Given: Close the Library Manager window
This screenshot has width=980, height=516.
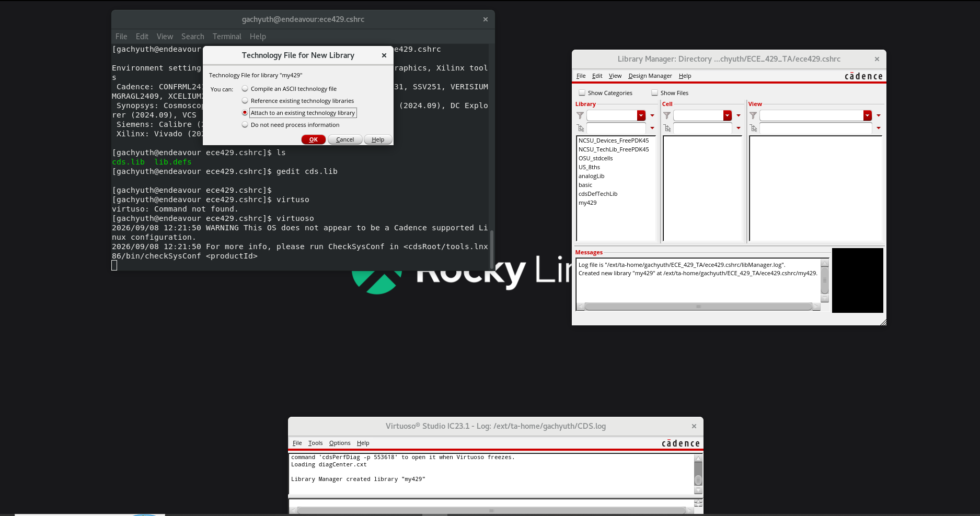Looking at the screenshot, I should (877, 59).
